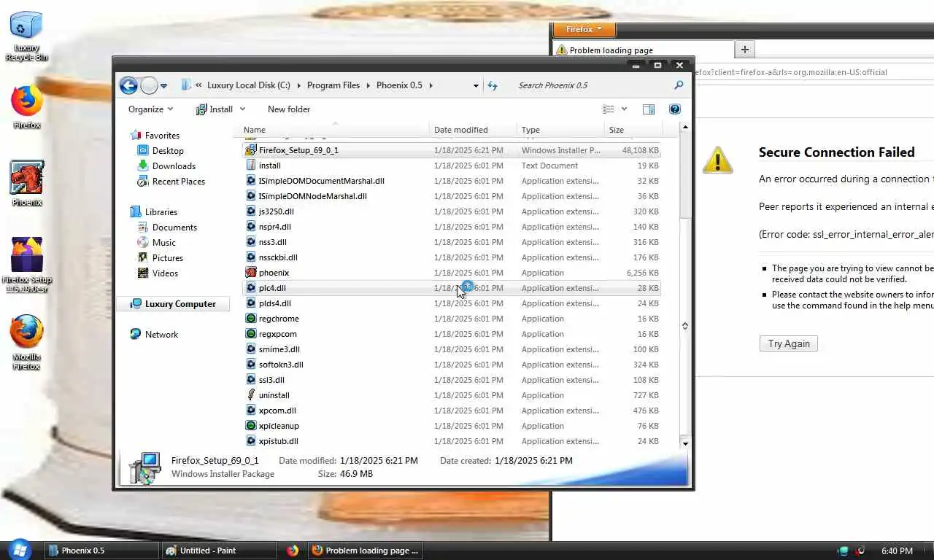
Task: Expand path arrow after Phoenix 0.5
Action: click(x=431, y=85)
